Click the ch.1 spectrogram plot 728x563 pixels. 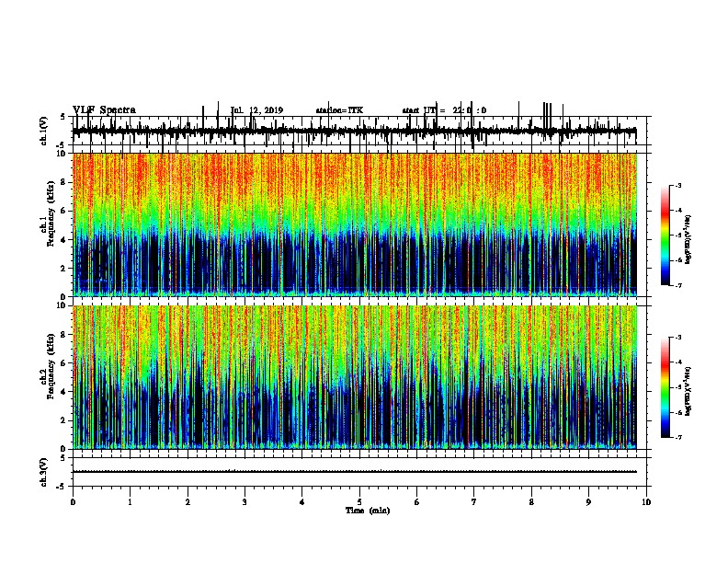click(x=355, y=224)
